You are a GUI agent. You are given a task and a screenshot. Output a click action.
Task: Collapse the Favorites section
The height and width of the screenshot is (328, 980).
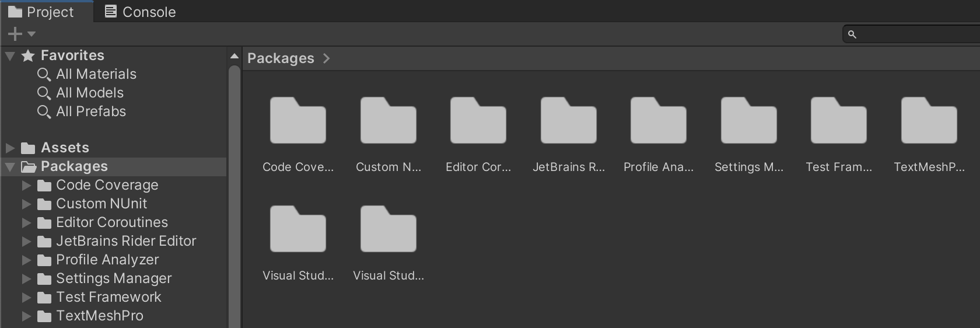[x=10, y=56]
